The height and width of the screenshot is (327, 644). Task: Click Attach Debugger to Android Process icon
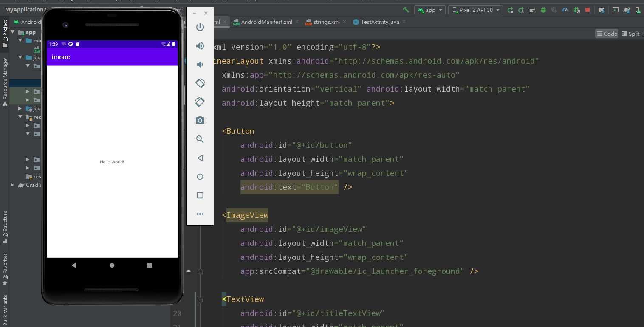click(576, 10)
